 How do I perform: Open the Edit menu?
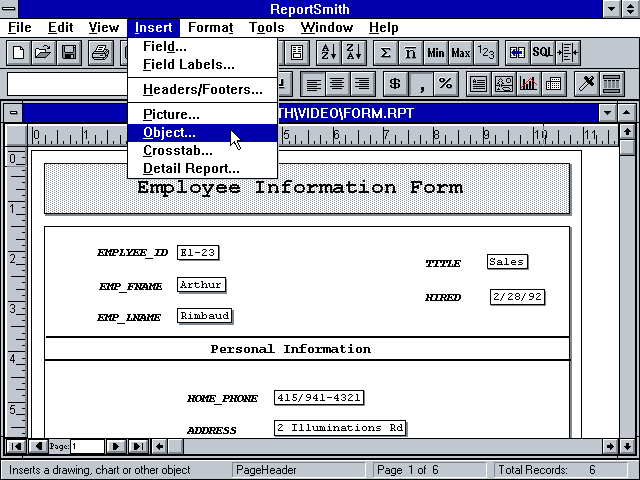[x=60, y=28]
